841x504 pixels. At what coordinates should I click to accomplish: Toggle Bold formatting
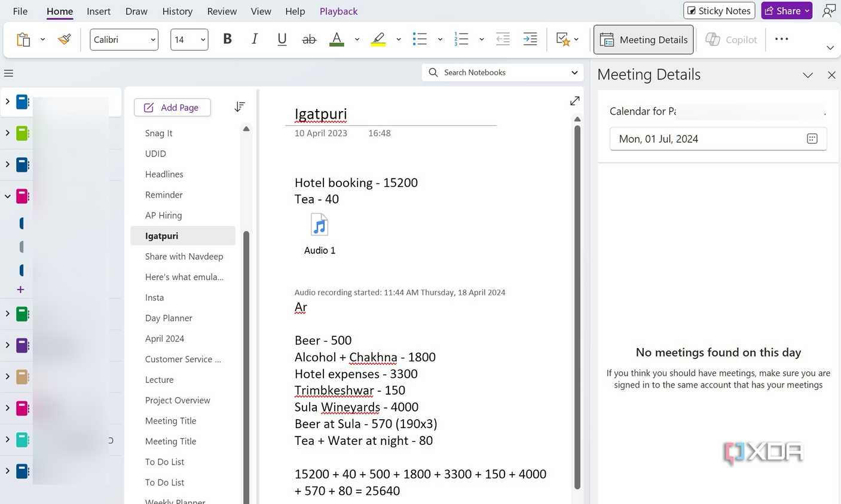(x=227, y=39)
